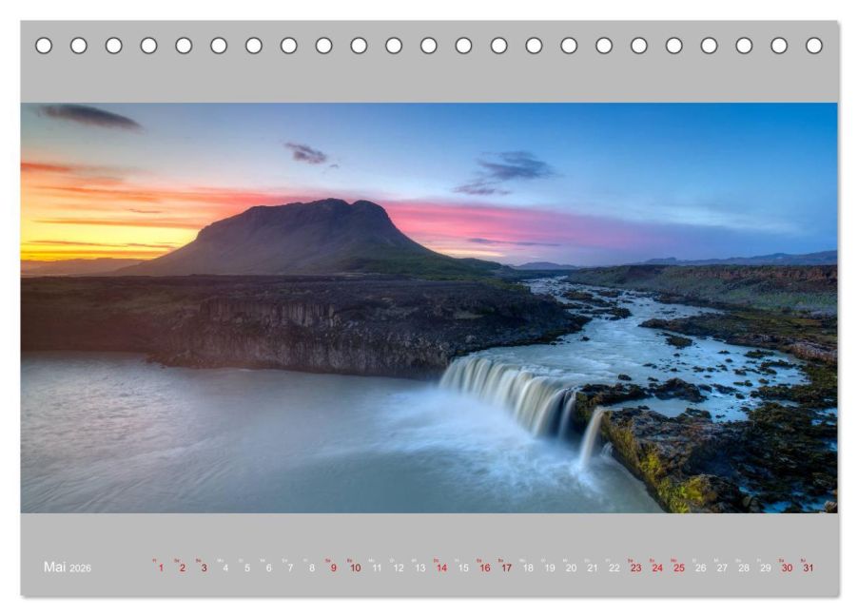This screenshot has height=616, width=858.
Task: Select date 8 in the calendar strip
Action: click(312, 568)
